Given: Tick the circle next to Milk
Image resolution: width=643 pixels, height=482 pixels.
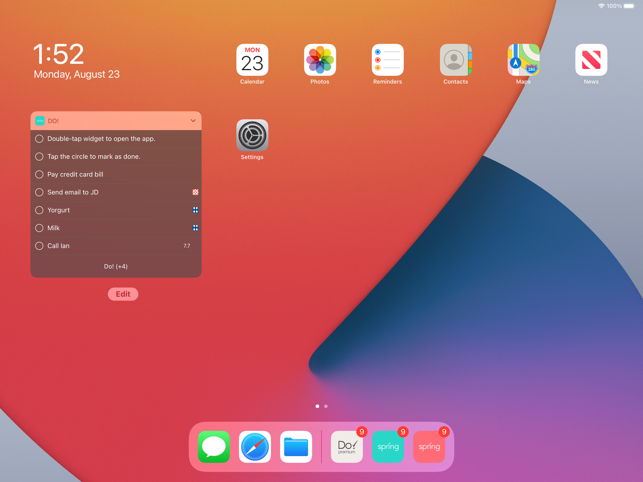Looking at the screenshot, I should [39, 228].
